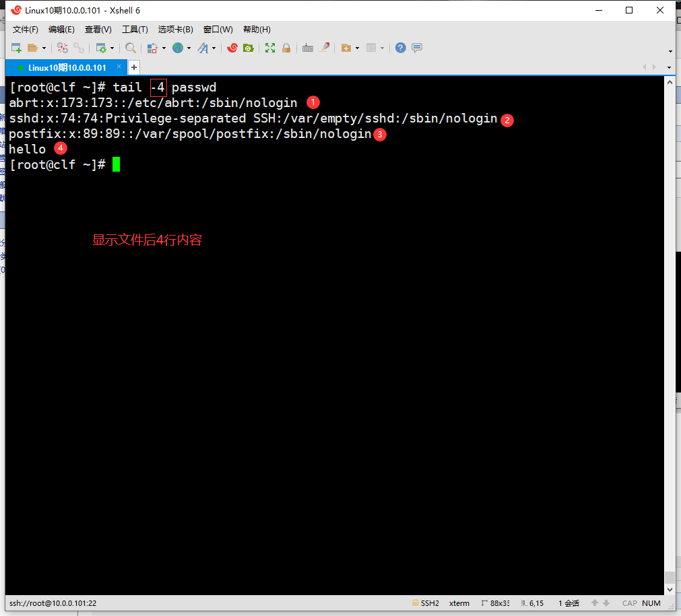
Task: Open the tab list dropdown arrow
Action: tap(669, 67)
